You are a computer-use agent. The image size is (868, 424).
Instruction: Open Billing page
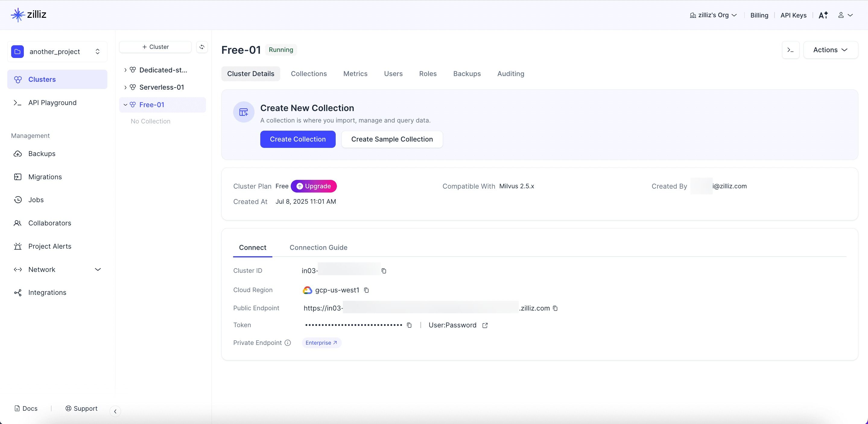759,15
